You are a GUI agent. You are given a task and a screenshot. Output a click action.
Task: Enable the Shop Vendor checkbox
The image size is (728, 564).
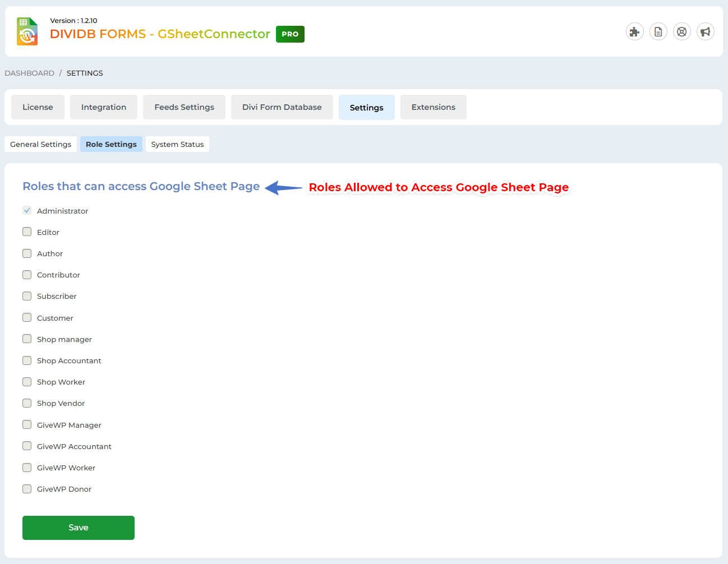[x=27, y=403]
